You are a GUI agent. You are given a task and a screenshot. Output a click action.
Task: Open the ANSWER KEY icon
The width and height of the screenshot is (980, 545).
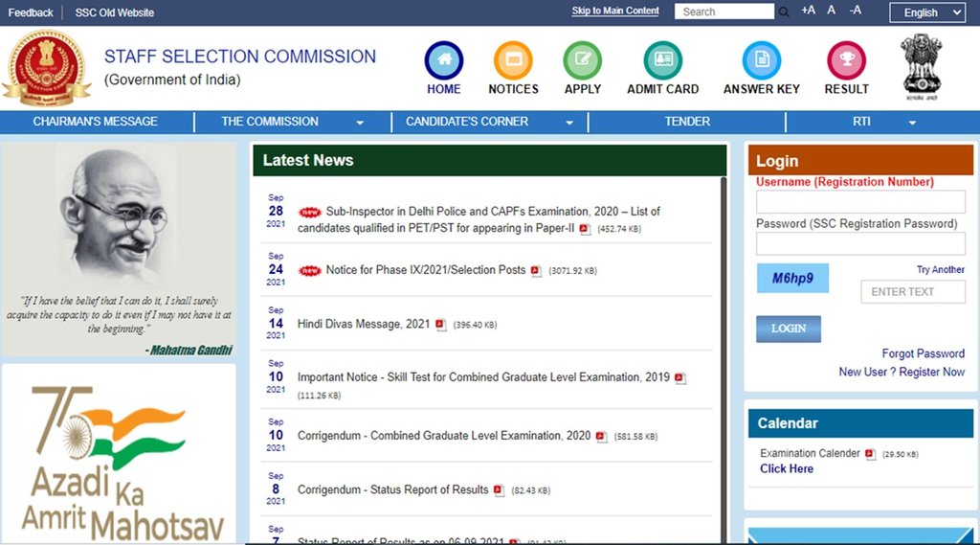(x=761, y=60)
